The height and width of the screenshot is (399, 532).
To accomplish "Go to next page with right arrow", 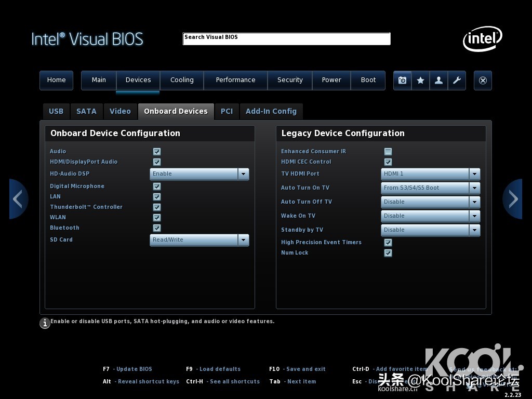I will 512,199.
